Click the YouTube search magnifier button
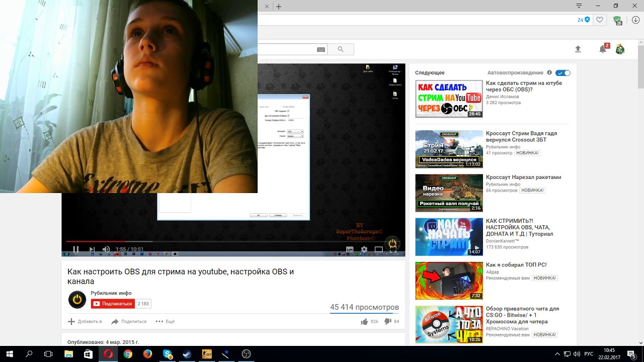644x362 pixels. [x=341, y=49]
